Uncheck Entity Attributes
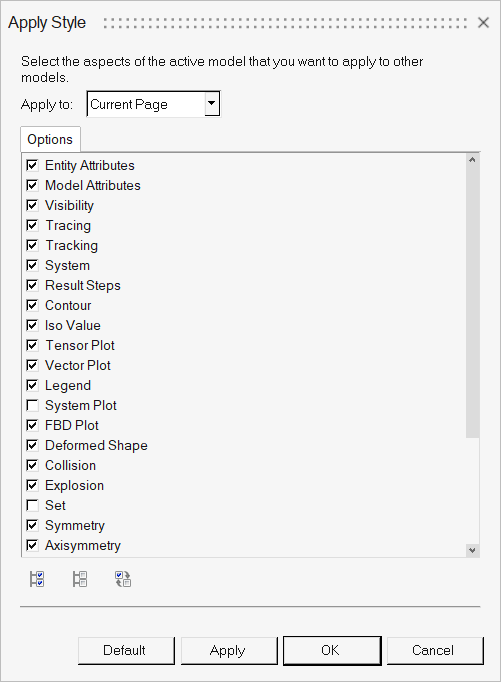The width and height of the screenshot is (501, 682). point(32,165)
